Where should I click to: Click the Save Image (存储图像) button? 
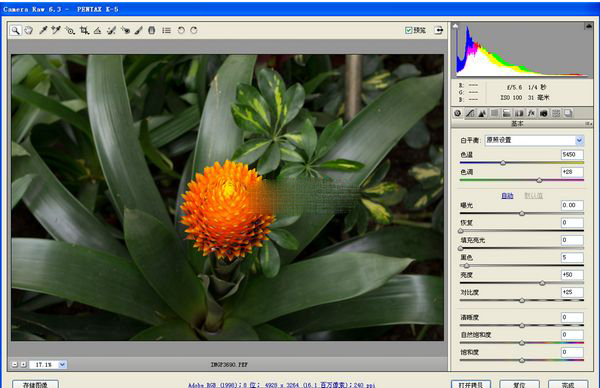coord(35,384)
